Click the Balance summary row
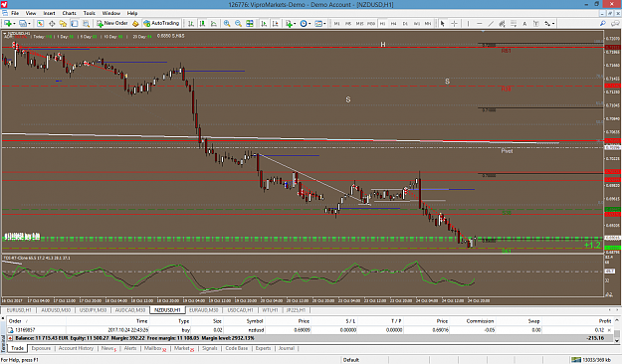 click(x=311, y=338)
